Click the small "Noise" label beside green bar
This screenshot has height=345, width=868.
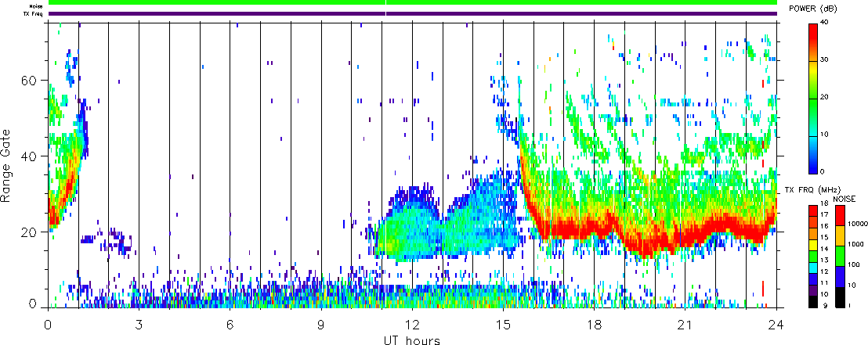point(37,6)
